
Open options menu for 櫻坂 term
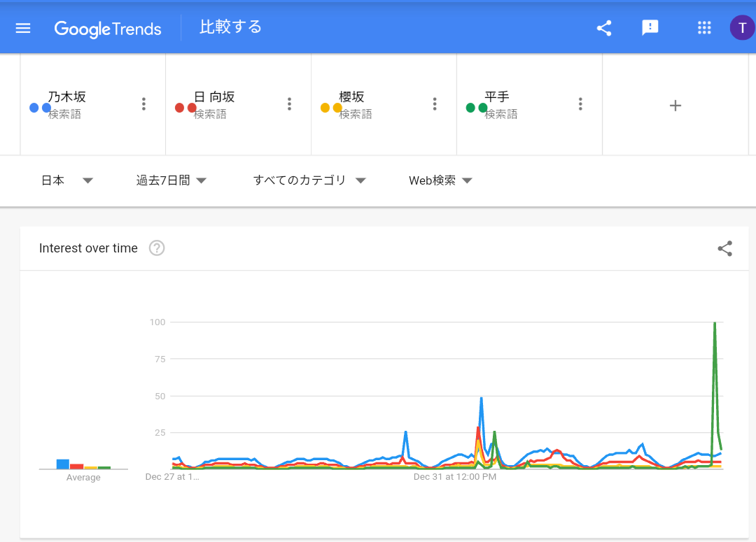[x=435, y=104]
